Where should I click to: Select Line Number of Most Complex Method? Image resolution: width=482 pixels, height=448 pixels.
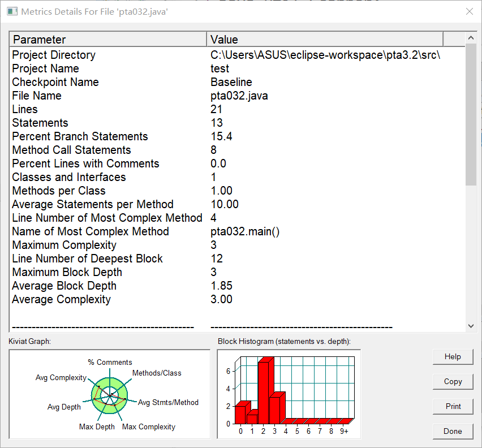[237, 218]
